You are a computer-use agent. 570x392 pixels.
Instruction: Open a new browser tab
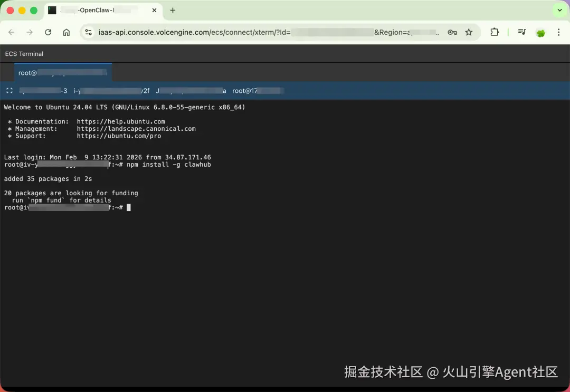coord(173,10)
